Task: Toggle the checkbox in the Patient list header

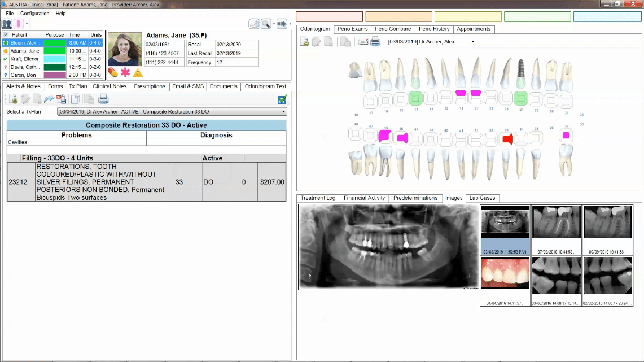Action: (x=6, y=35)
